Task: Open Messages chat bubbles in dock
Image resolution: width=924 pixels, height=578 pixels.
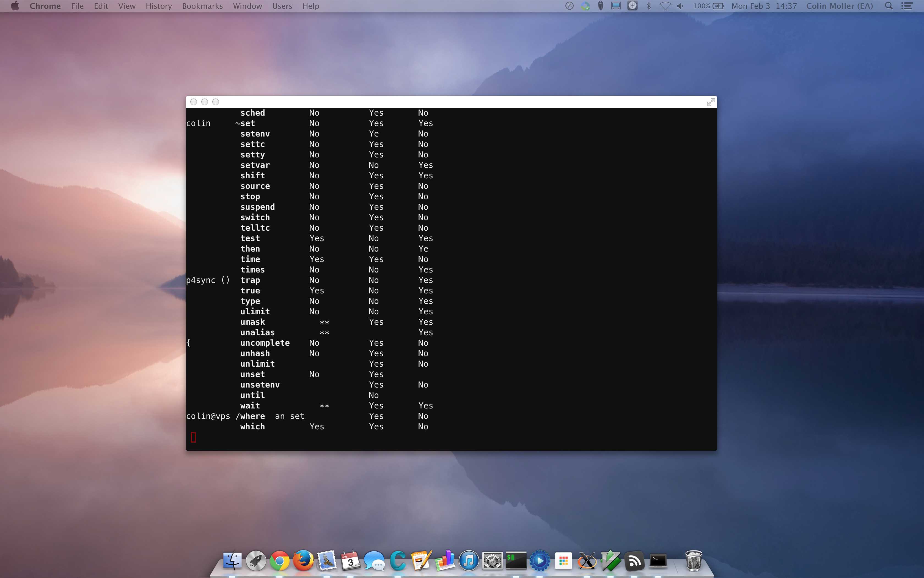Action: tap(374, 561)
